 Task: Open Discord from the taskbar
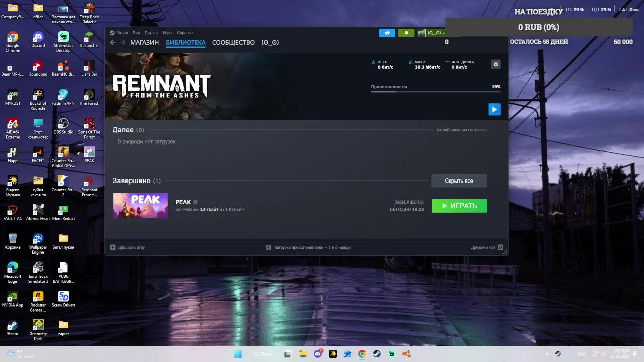318,354
